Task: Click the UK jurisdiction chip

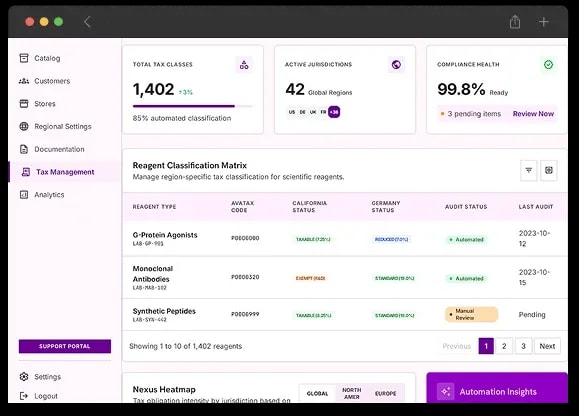Action: (x=313, y=112)
